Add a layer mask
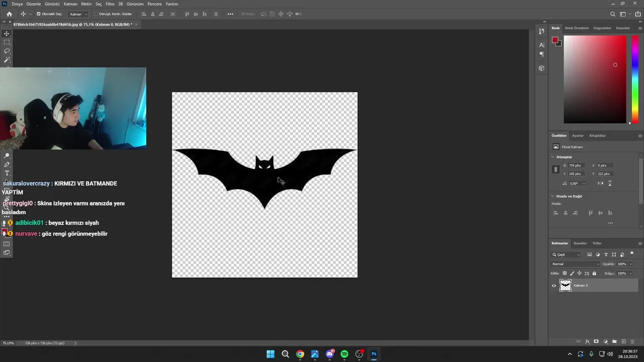Screen dimensions: 644x362 coord(596,341)
